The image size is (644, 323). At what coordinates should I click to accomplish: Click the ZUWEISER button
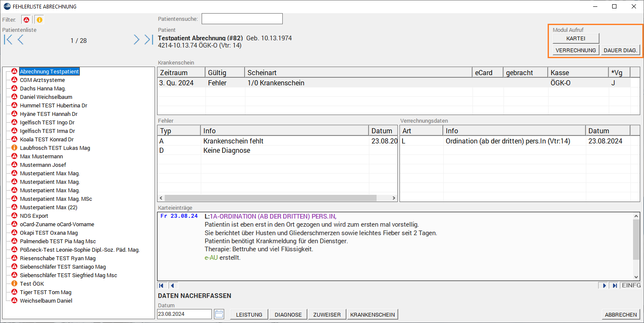[327, 315]
